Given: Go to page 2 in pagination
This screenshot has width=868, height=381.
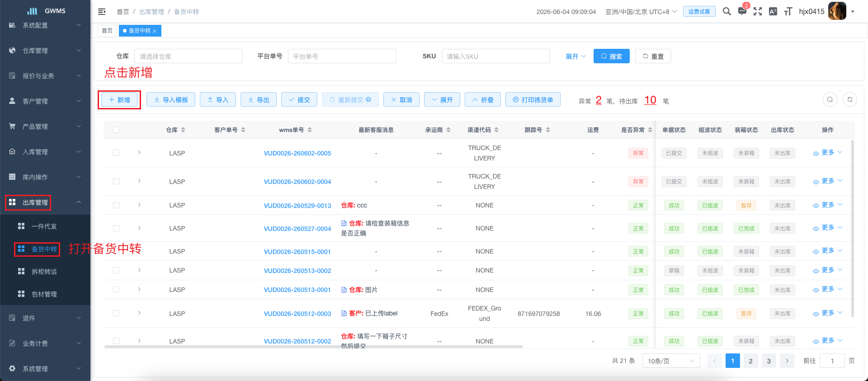Looking at the screenshot, I should tap(750, 361).
